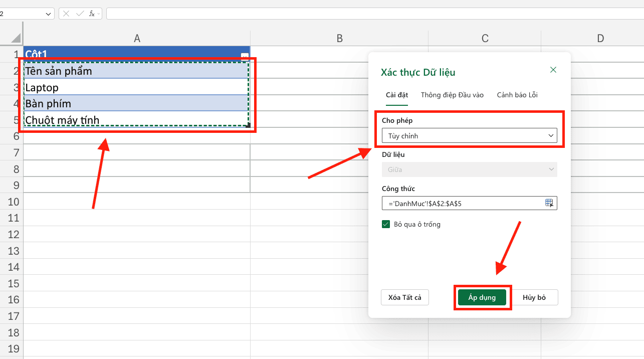This screenshot has height=359, width=644.
Task: Click the Hủy bỏ button
Action: 534,297
